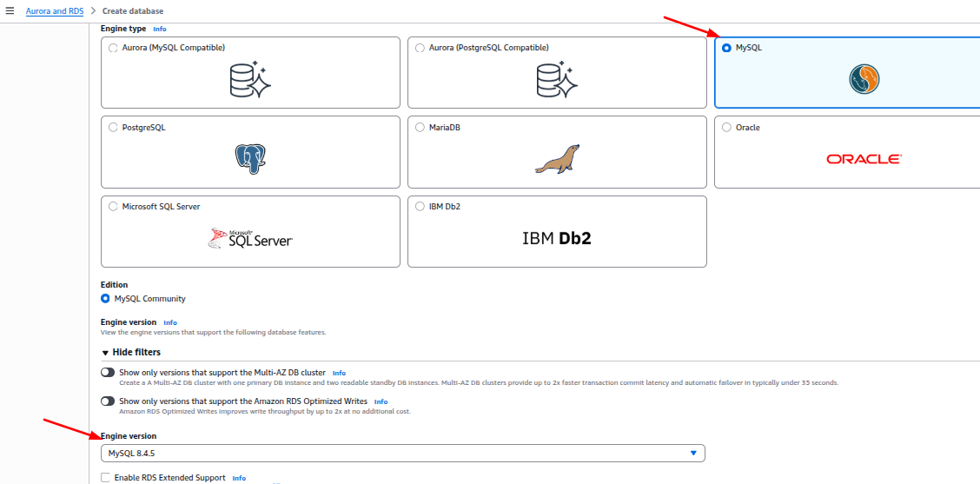The width and height of the screenshot is (980, 484).
Task: Open Info link for RDS Extended Support
Action: [240, 478]
